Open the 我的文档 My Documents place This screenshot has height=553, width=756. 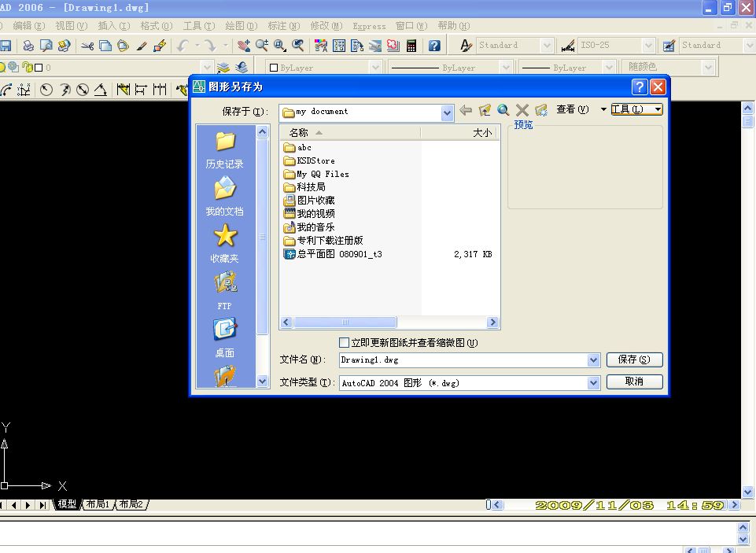[225, 196]
